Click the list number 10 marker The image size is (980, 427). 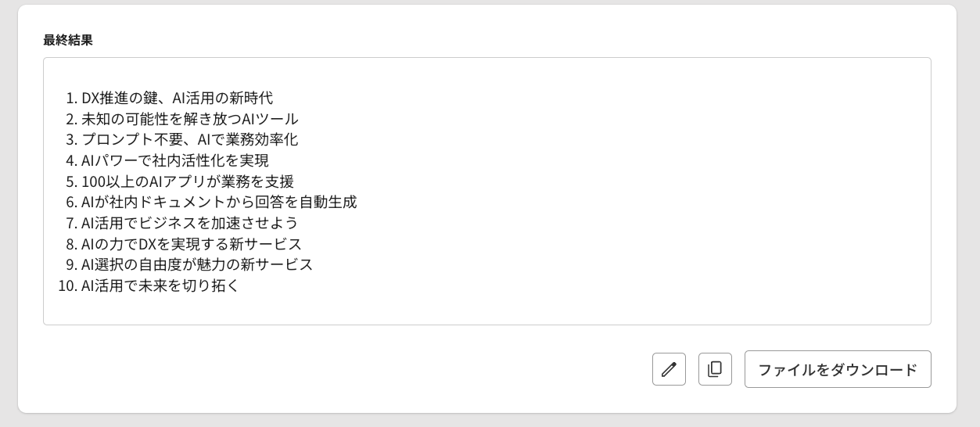coord(66,285)
